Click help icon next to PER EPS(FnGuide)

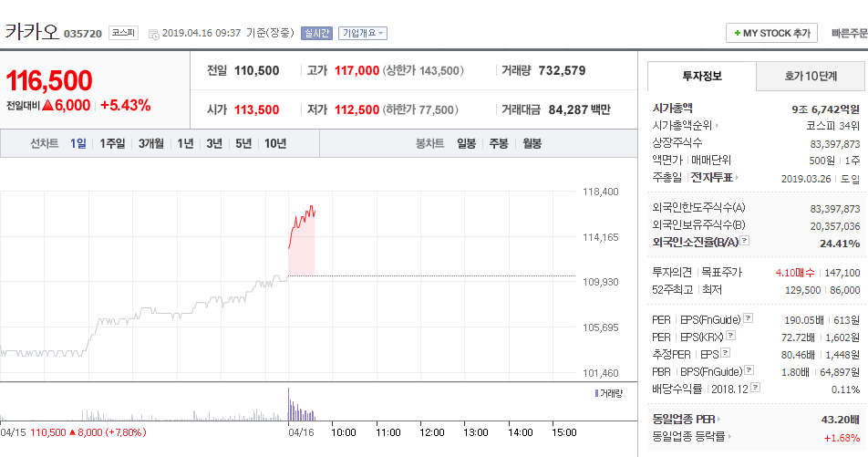748,318
